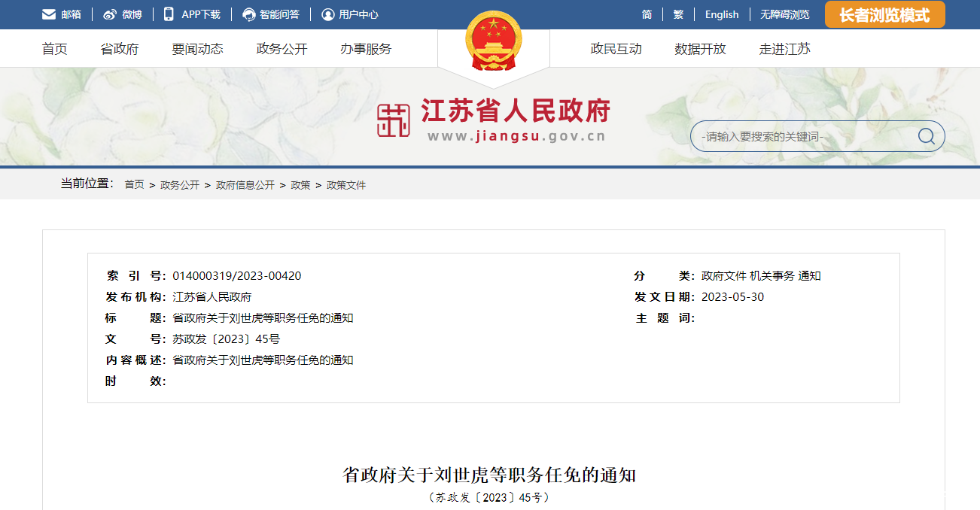Click the 走进江苏 colored header item
This screenshot has width=980, height=510.
point(784,48)
